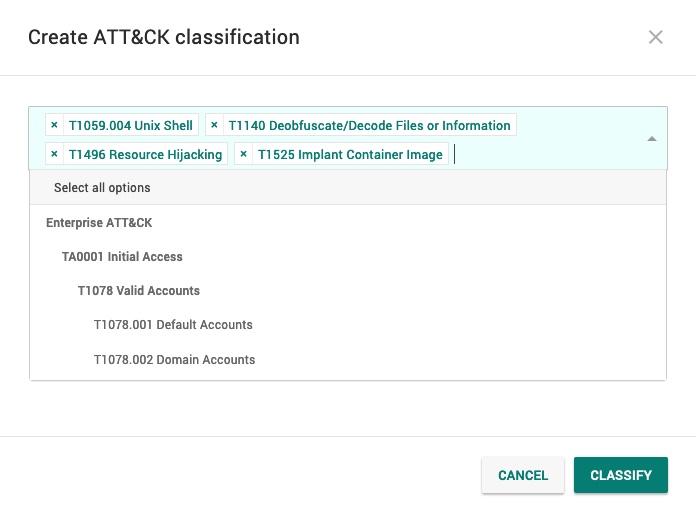Remove the T1525 Implant Container Image tag

click(243, 155)
